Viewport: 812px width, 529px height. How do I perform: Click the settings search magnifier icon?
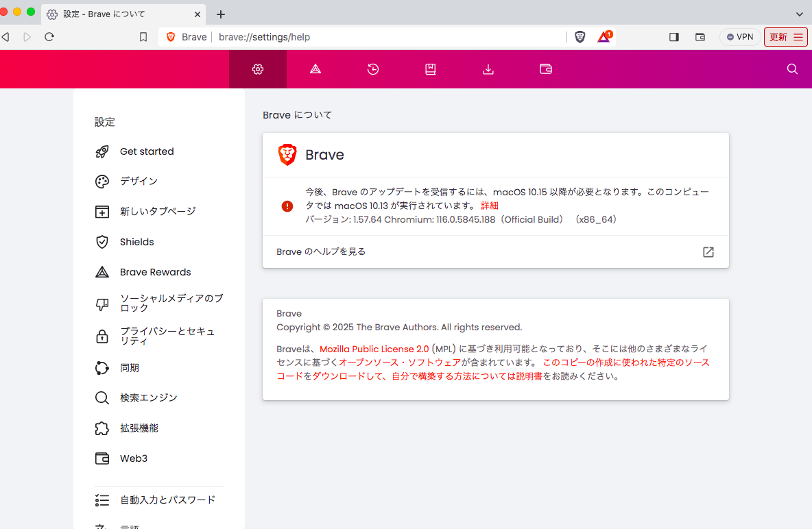(792, 69)
